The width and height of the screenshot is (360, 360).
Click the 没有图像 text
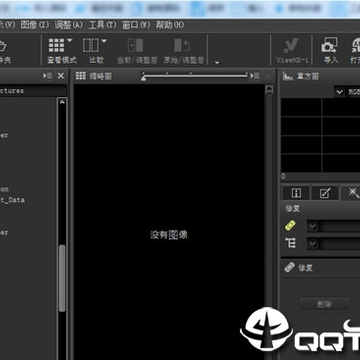click(x=169, y=235)
